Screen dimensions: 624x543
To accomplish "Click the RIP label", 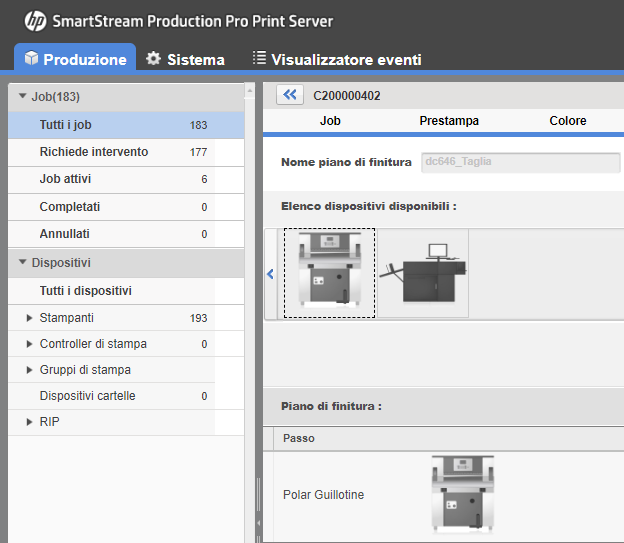I will click(x=49, y=422).
